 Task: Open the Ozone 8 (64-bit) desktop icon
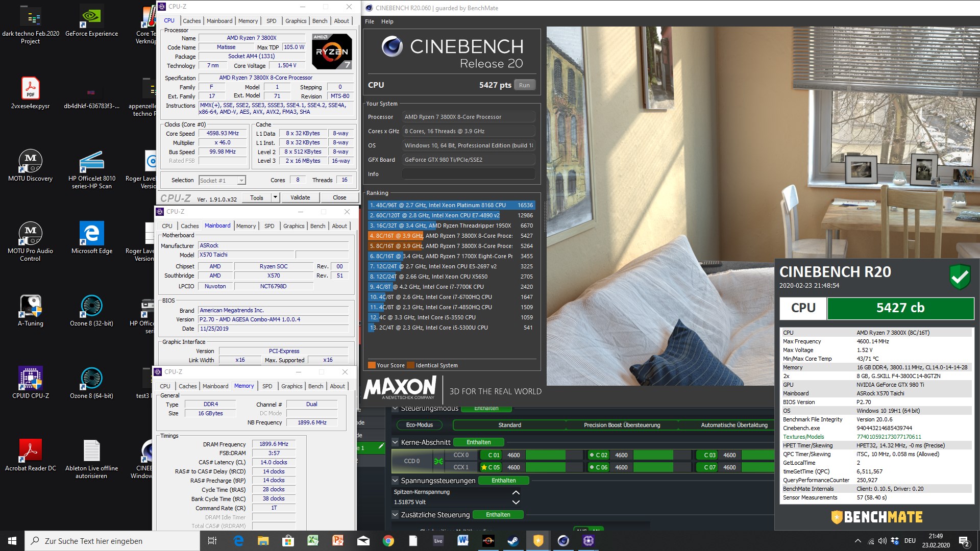tap(92, 383)
